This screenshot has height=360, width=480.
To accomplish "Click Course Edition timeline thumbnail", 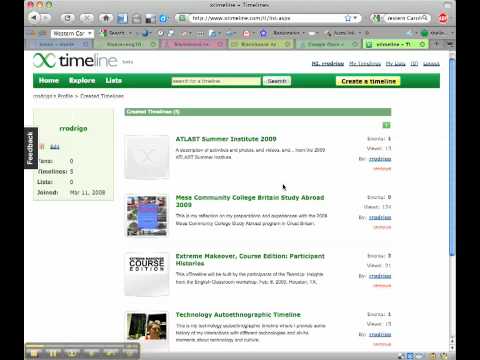I will [x=147, y=274].
